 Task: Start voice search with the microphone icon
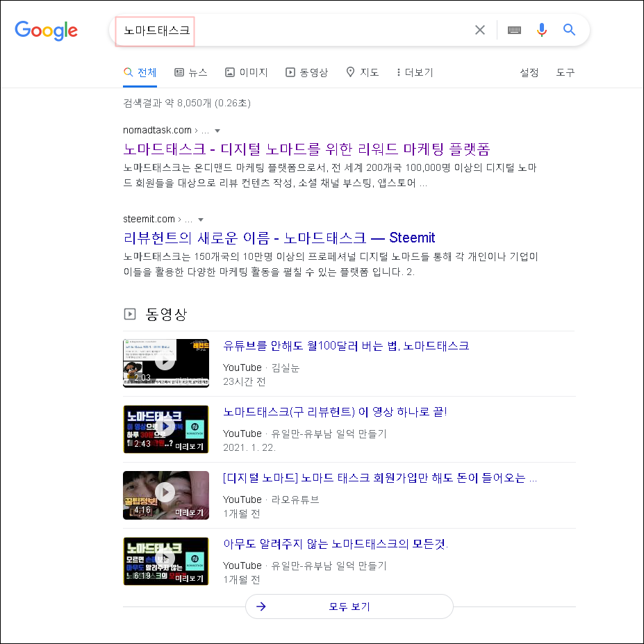click(x=542, y=30)
